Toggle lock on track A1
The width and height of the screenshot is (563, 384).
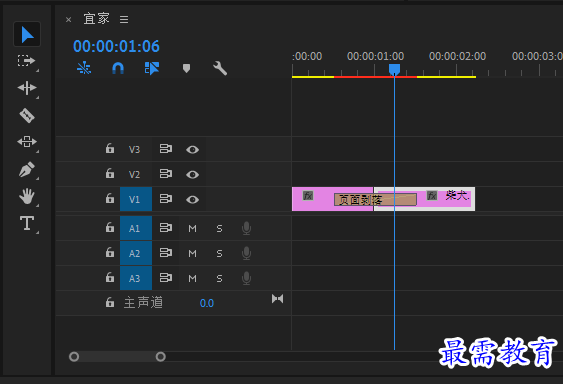pos(110,227)
